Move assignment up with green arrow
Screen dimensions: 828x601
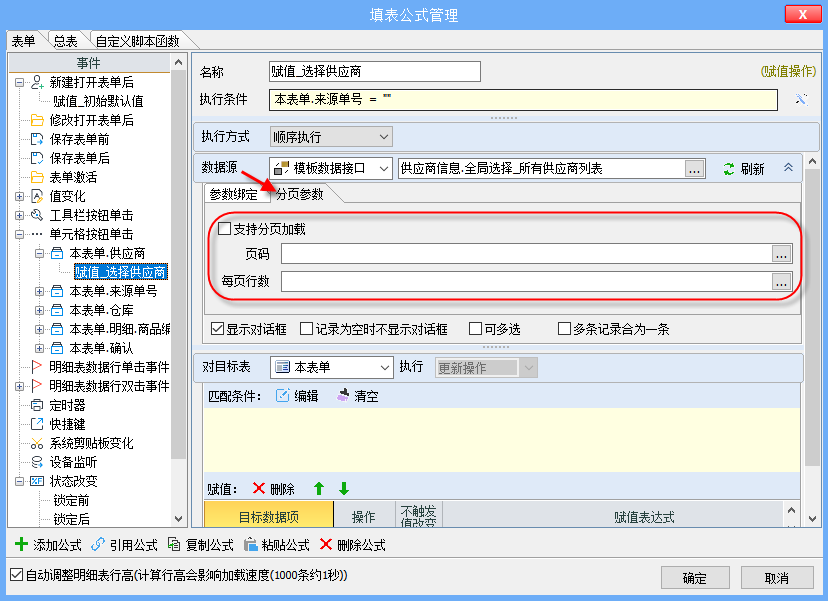tap(319, 489)
